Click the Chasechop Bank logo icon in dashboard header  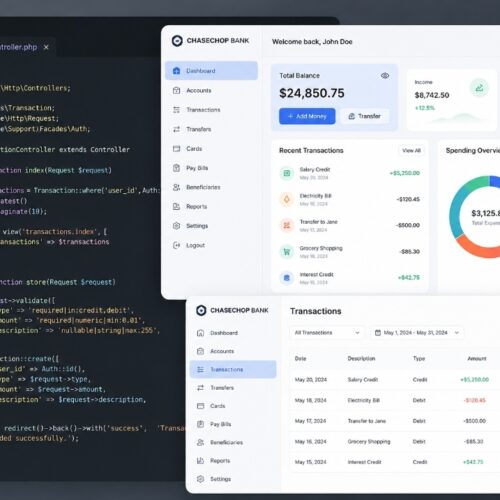tap(177, 41)
